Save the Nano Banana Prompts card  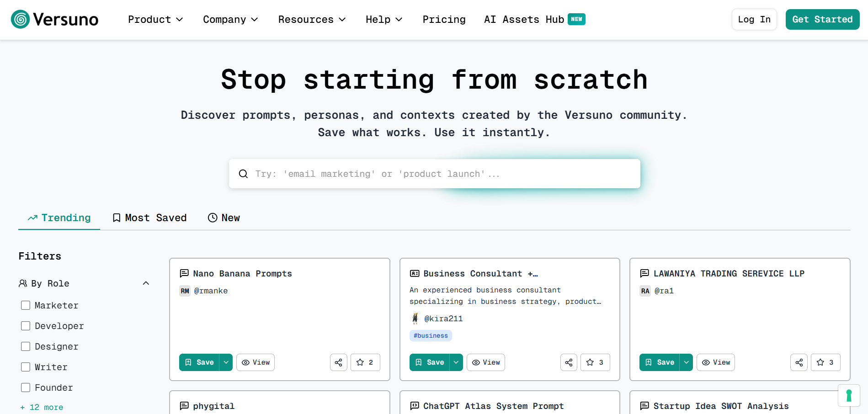[x=199, y=362]
